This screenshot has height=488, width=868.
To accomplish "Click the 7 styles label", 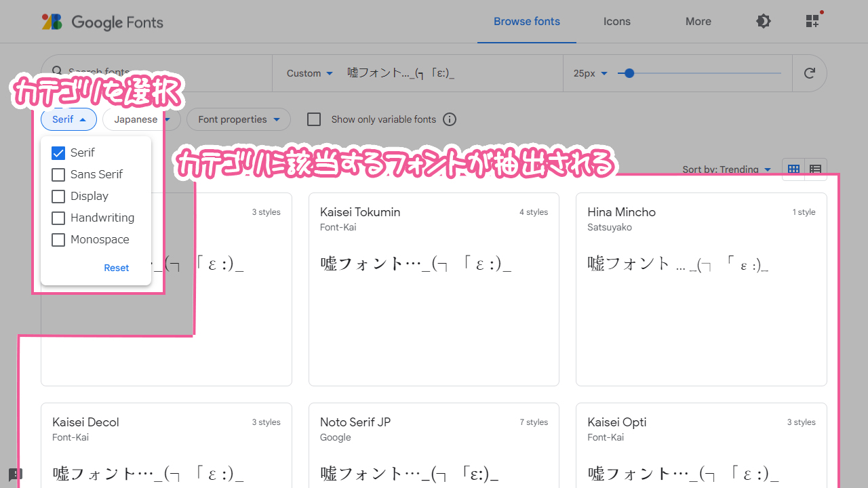I will 534,422.
